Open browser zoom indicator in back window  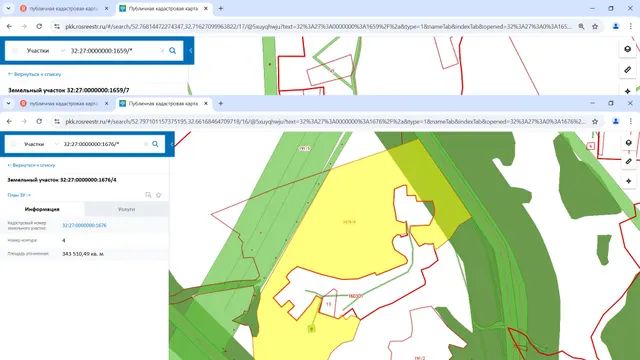pos(581,26)
